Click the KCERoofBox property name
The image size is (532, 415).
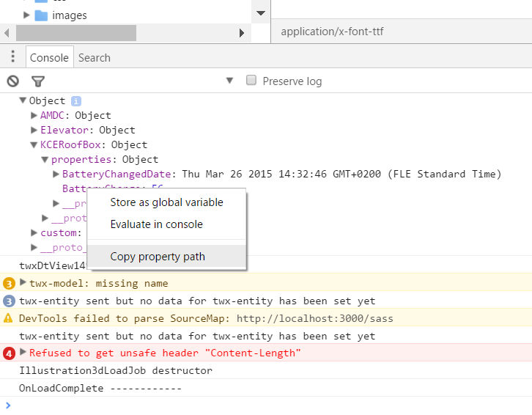coord(70,145)
